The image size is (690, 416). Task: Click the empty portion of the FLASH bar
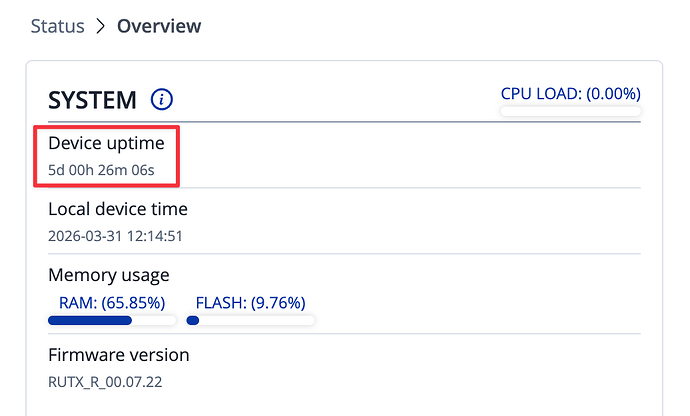tap(258, 321)
